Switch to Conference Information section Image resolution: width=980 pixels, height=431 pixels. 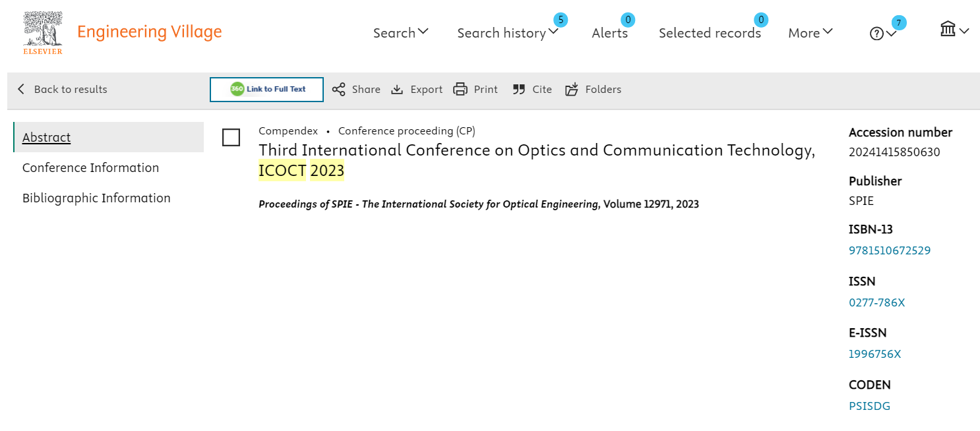(90, 167)
